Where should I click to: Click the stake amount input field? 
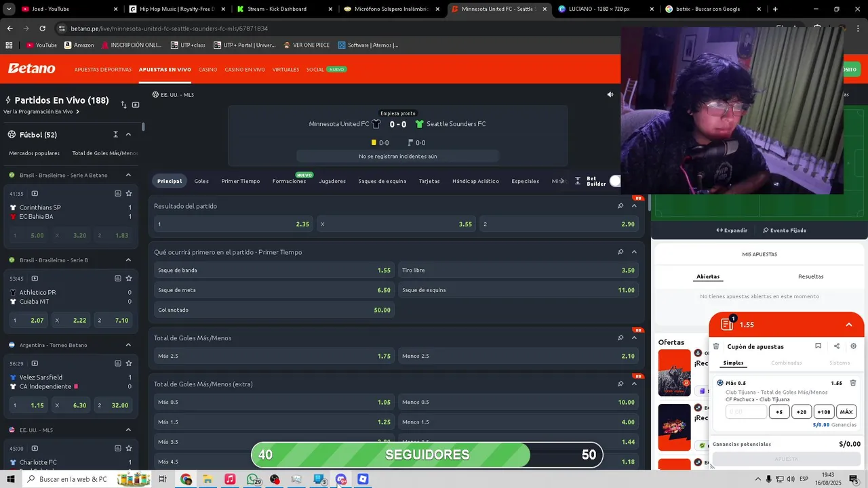coord(746,412)
